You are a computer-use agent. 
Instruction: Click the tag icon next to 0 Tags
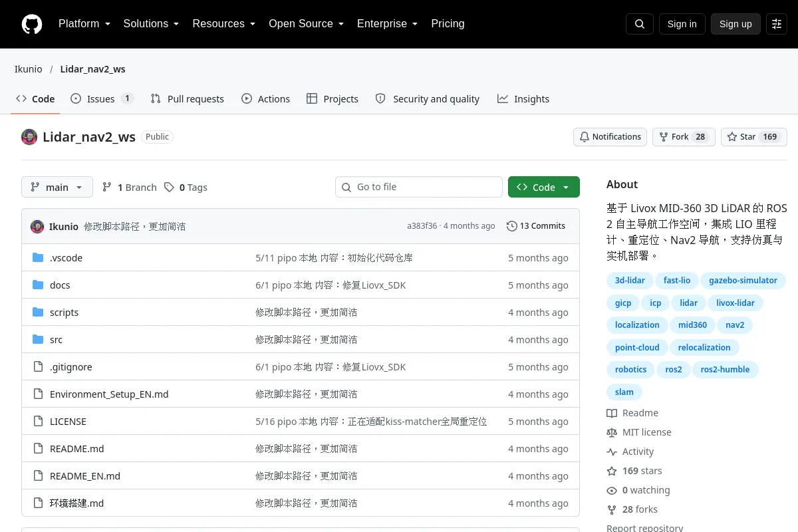tap(170, 188)
